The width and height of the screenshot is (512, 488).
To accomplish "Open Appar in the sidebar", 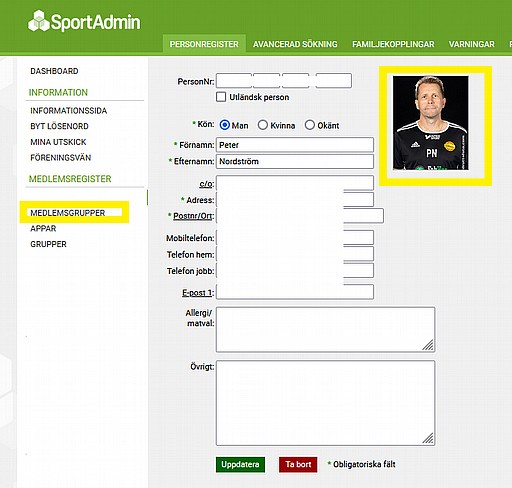I will 43,228.
